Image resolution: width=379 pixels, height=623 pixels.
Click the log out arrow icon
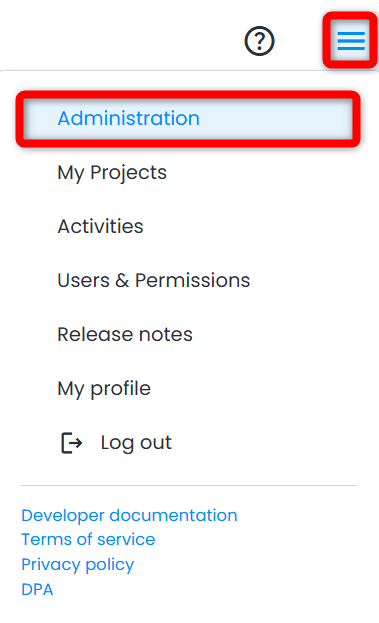click(72, 443)
